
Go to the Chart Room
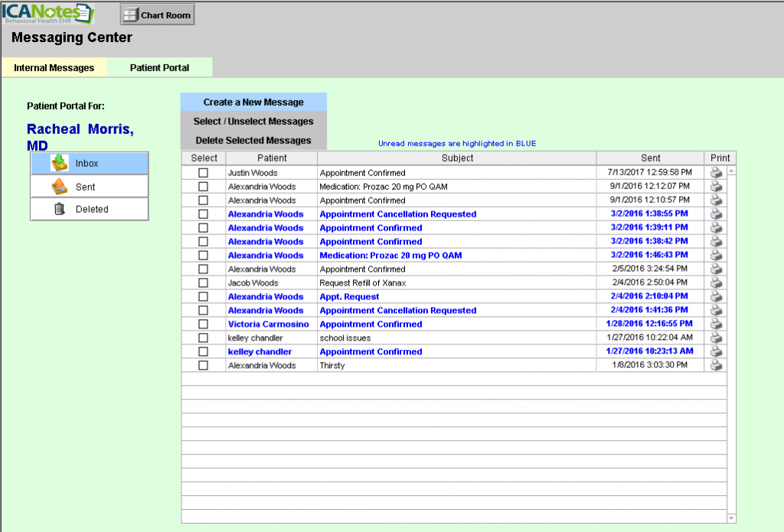pos(158,15)
